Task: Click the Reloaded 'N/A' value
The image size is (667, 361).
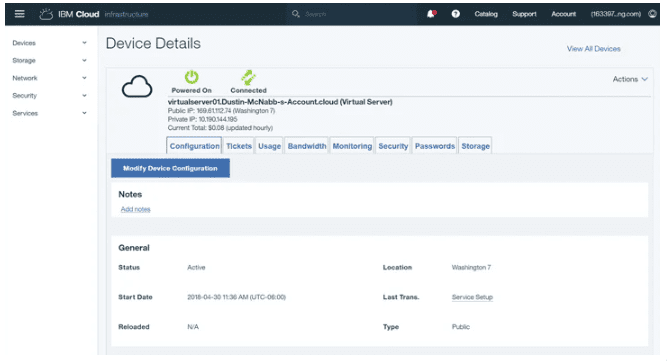Action: pyautogui.click(x=193, y=327)
